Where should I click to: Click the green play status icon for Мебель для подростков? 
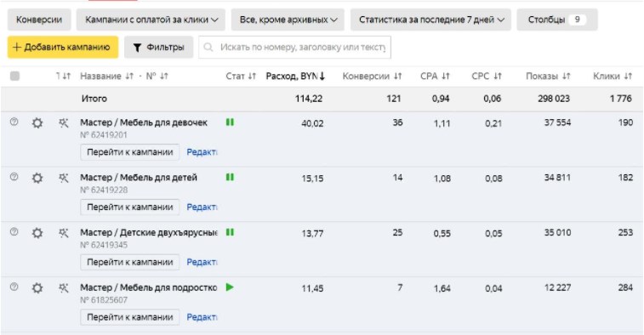tap(230, 287)
